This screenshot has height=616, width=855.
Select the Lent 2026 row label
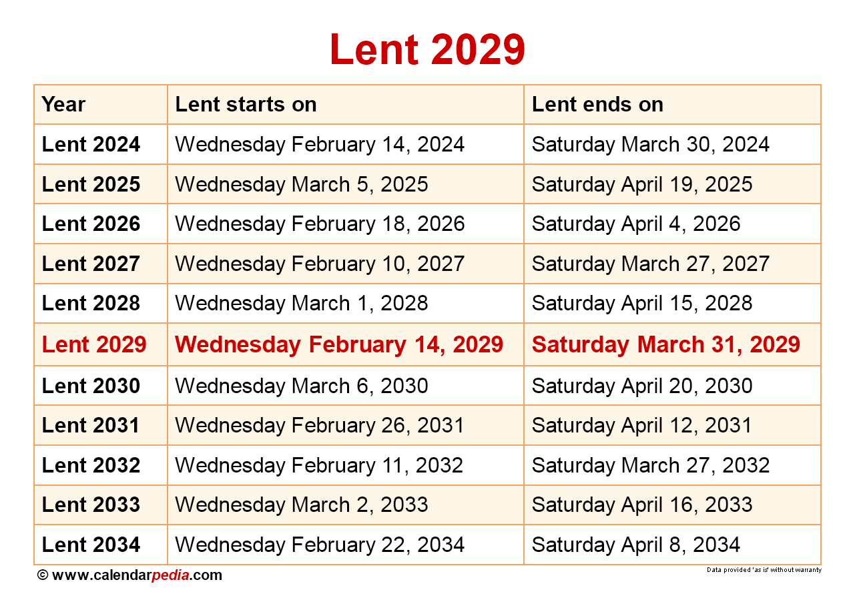91,224
